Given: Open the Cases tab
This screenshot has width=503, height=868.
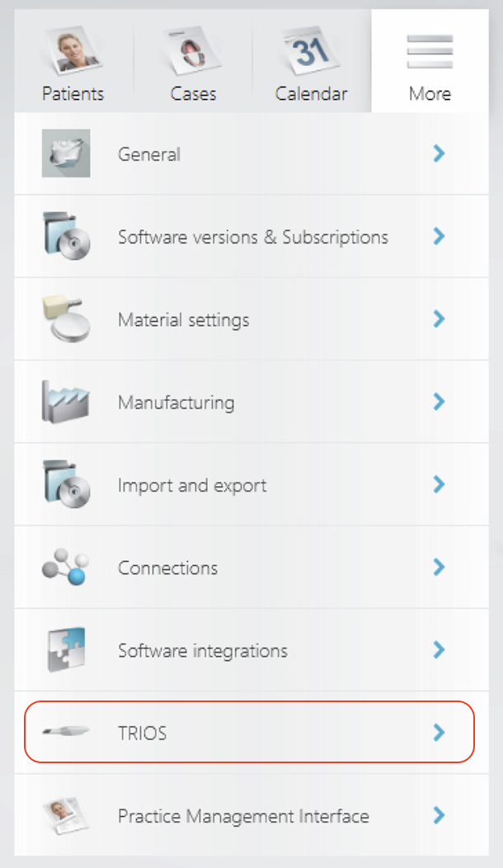Looking at the screenshot, I should (193, 63).
